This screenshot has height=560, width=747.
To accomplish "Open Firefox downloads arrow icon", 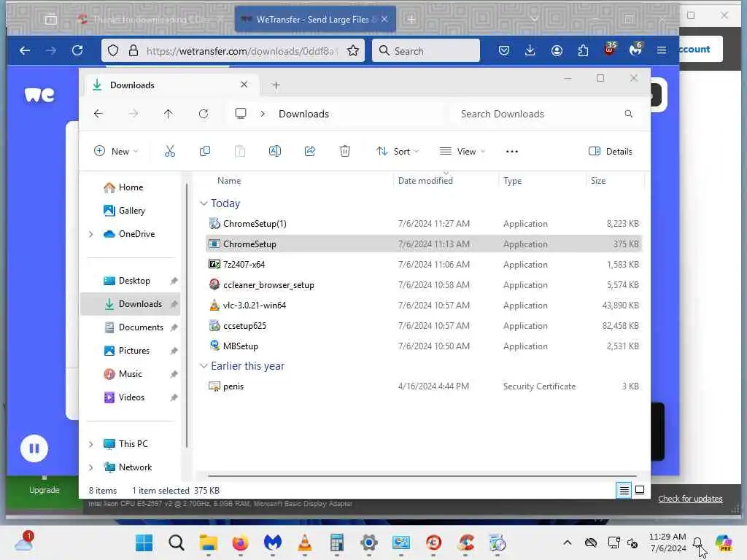I will 530,50.
